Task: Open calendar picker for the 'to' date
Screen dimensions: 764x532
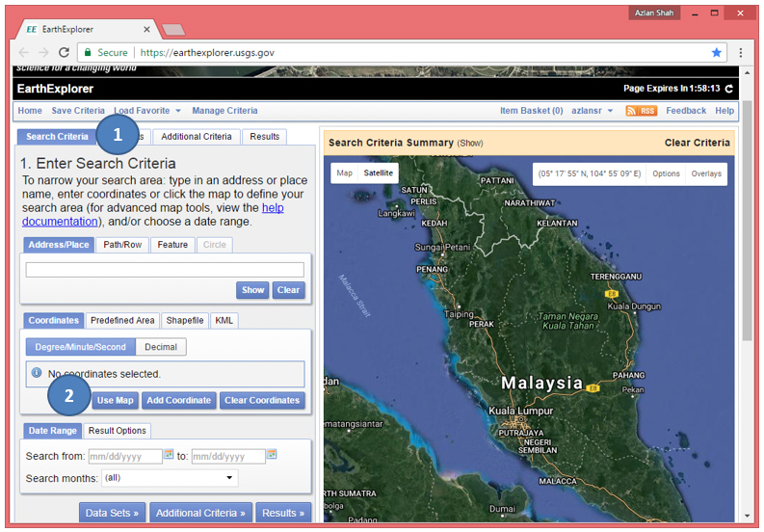Action: click(272, 454)
